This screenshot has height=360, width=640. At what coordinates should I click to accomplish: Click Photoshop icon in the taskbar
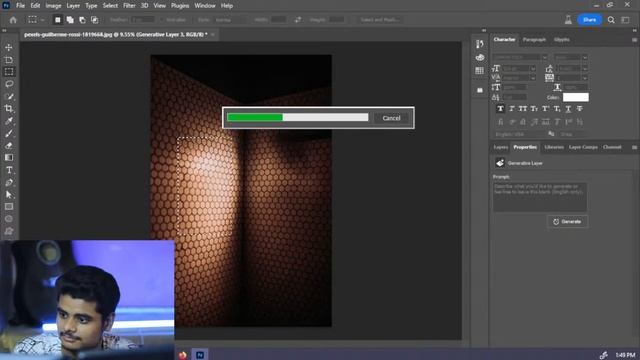tap(200, 355)
